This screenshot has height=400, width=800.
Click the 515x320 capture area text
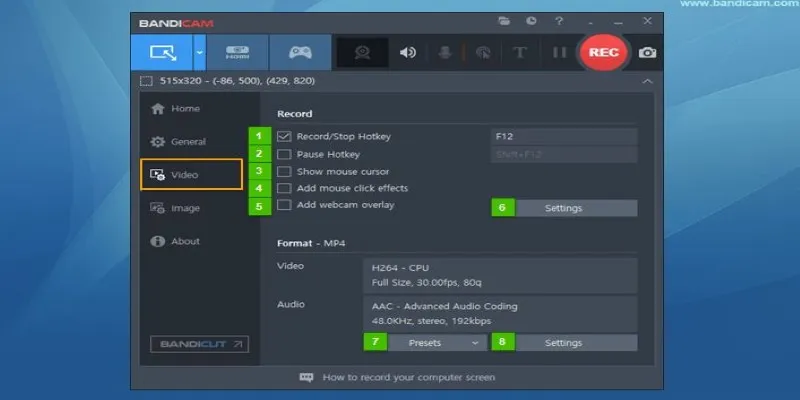[x=237, y=81]
